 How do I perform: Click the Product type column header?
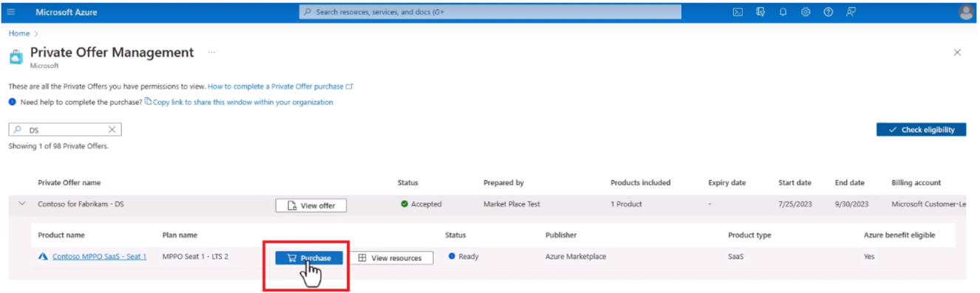(x=749, y=235)
